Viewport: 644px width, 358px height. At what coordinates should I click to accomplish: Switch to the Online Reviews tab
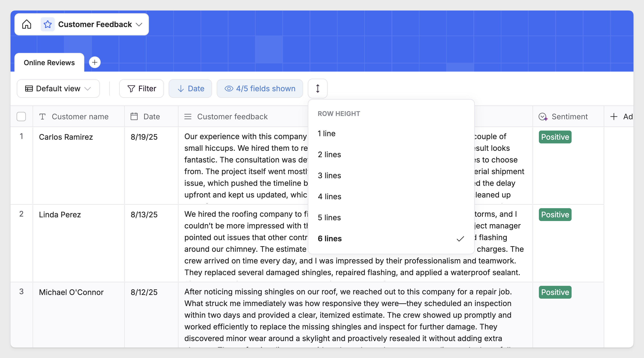[x=49, y=62]
